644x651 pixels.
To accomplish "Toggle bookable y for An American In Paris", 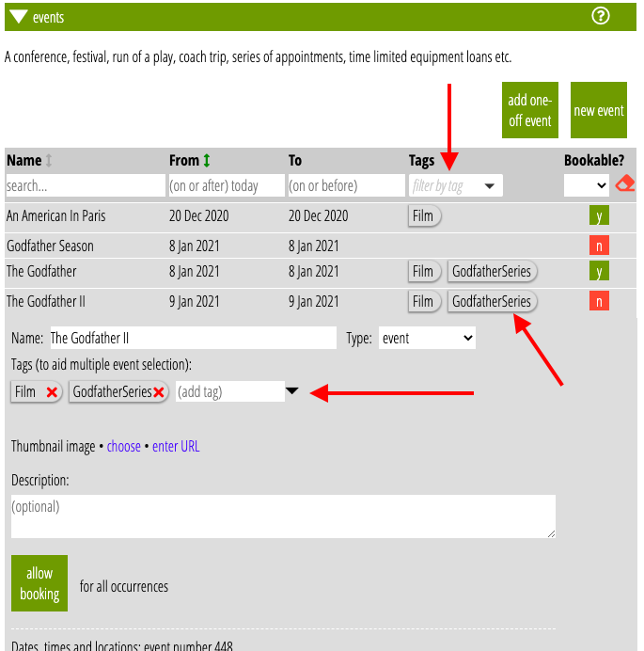I will 599,215.
